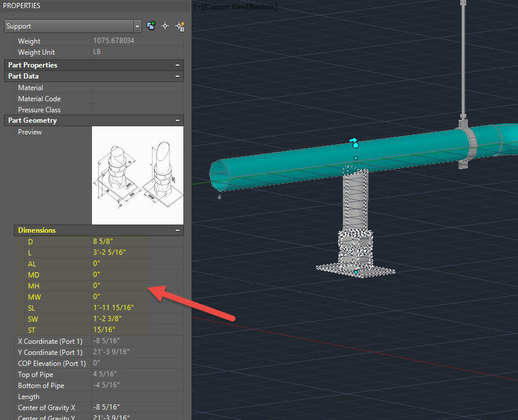
Task: Open Quick Select icon with lightning bolt
Action: click(180, 26)
